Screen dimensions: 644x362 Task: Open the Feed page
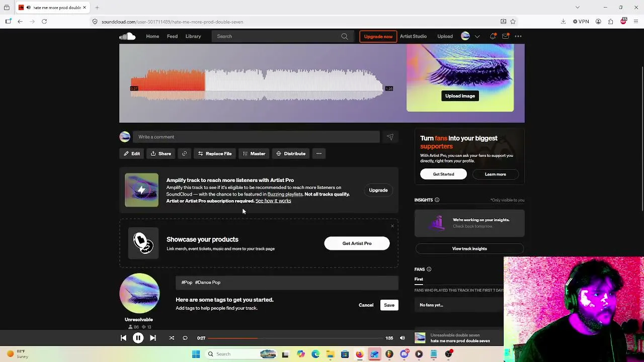[x=172, y=36]
